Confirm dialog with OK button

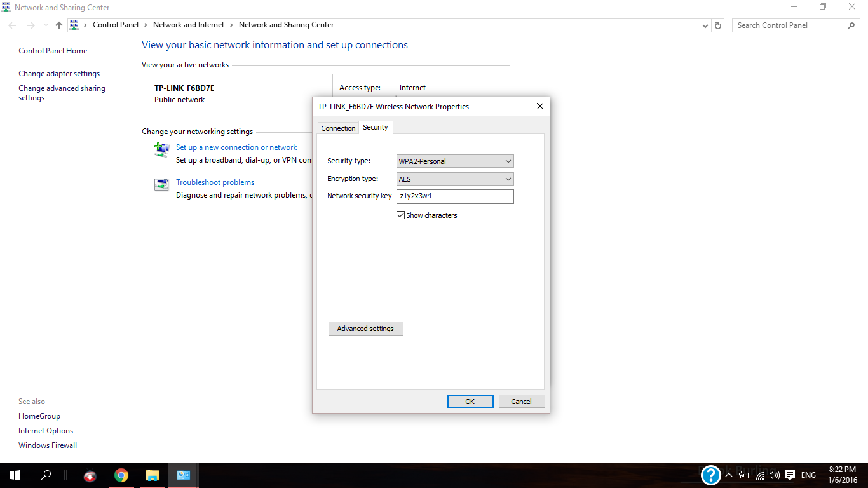[x=470, y=402]
